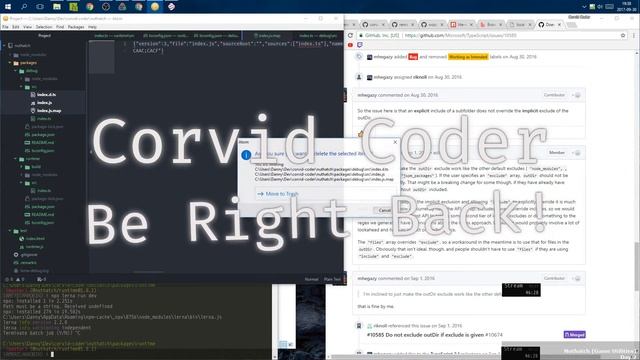Click the purple Merged badge
Viewport: 640px width, 360px height.
[575, 335]
